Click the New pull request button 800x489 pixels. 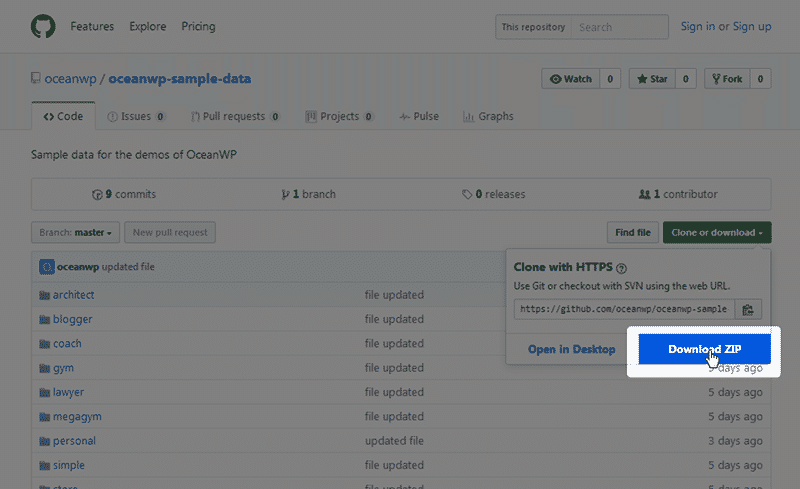pyautogui.click(x=170, y=232)
